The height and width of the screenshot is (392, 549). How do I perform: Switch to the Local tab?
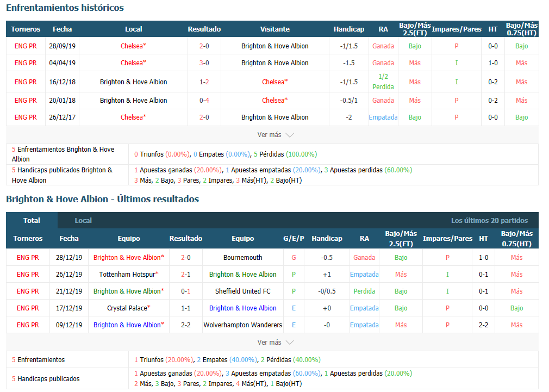(x=83, y=220)
